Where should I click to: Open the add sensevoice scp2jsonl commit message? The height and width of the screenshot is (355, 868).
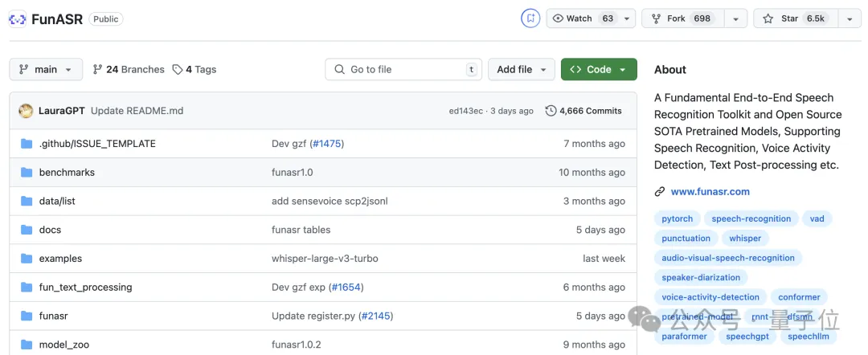[x=330, y=202]
